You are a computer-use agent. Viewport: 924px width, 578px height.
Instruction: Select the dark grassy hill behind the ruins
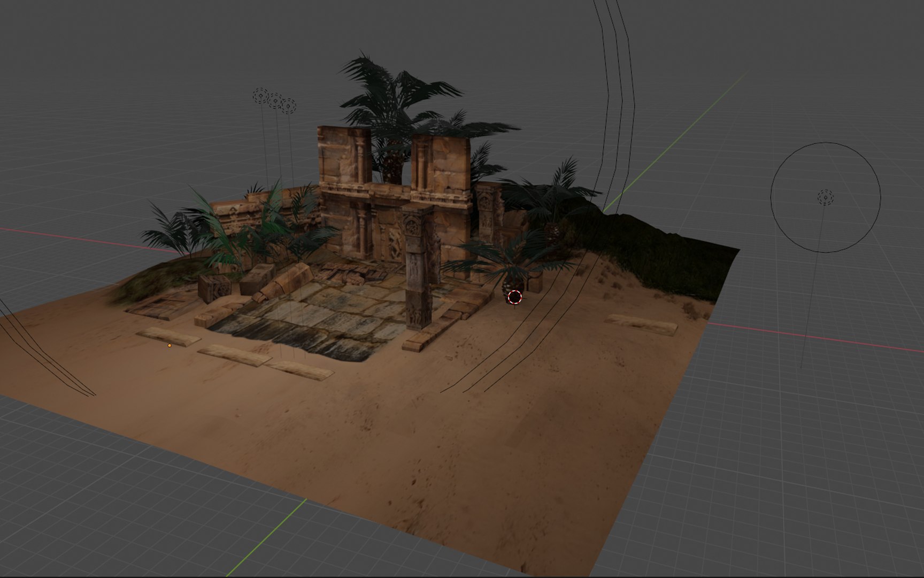657,253
